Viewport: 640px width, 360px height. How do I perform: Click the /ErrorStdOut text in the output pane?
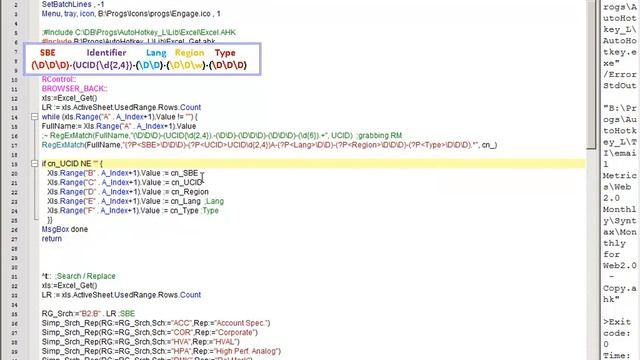620,80
